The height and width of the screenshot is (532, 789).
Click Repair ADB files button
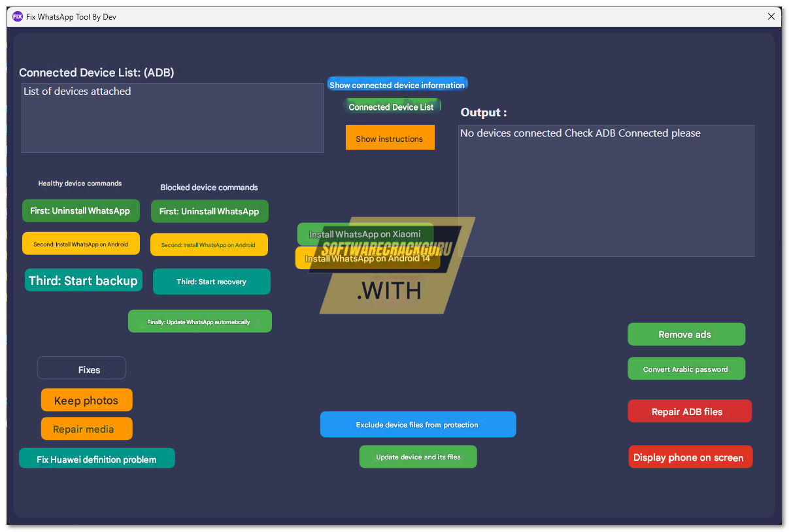click(690, 411)
